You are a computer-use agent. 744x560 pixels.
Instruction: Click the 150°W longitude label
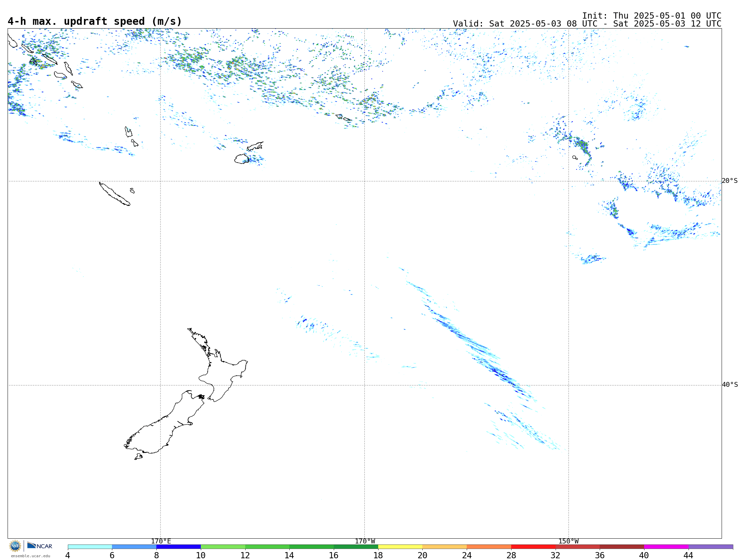568,541
